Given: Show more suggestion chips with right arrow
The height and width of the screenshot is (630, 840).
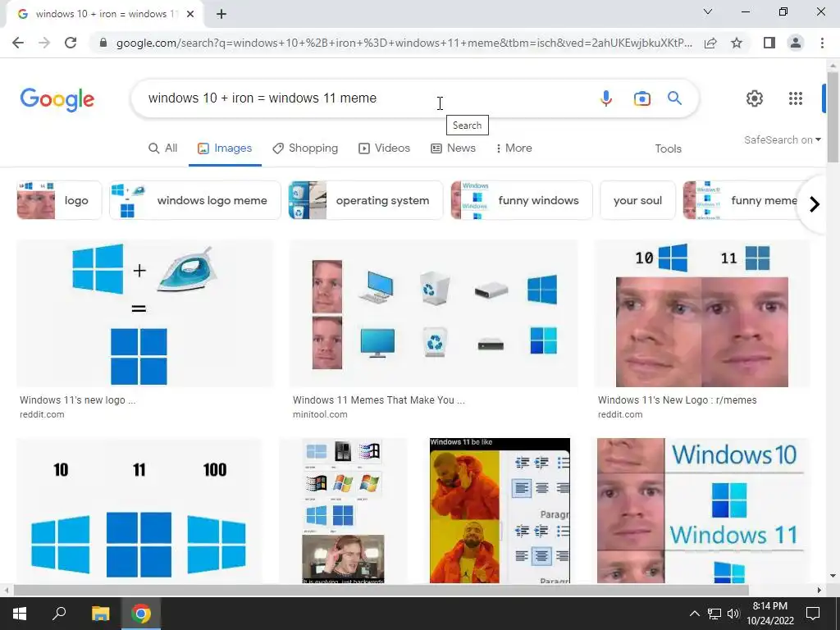Looking at the screenshot, I should coord(815,204).
